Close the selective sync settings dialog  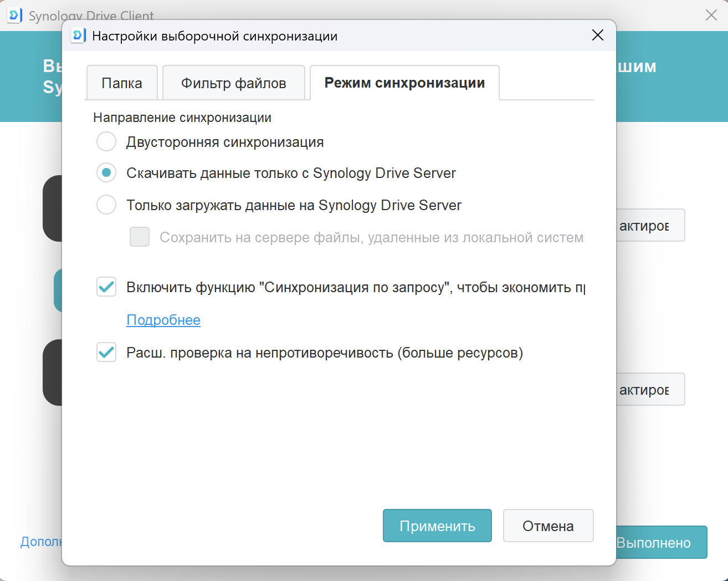pos(597,35)
